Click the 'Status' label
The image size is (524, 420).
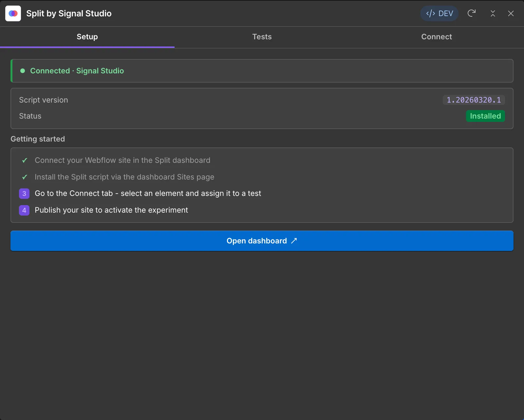30,116
